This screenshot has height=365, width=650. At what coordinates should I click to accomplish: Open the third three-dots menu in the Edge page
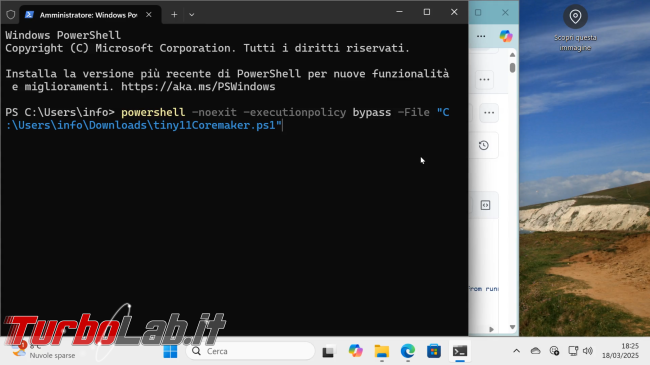click(x=489, y=112)
